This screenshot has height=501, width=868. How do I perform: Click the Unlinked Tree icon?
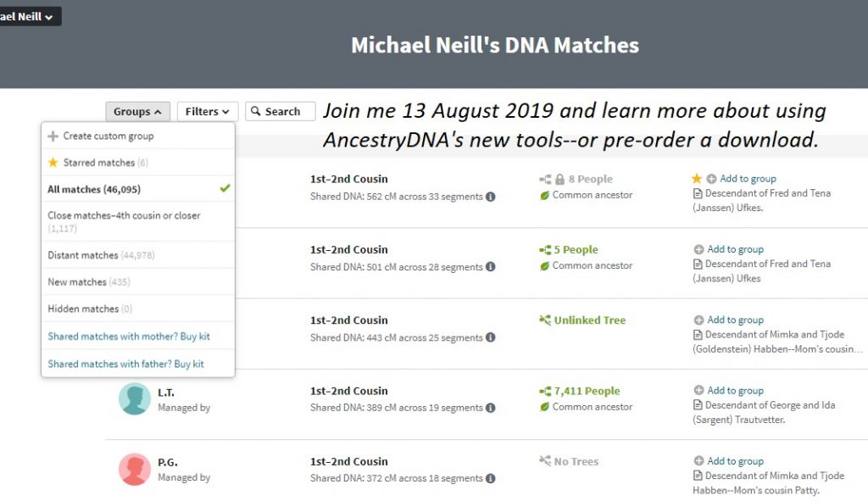[545, 320]
